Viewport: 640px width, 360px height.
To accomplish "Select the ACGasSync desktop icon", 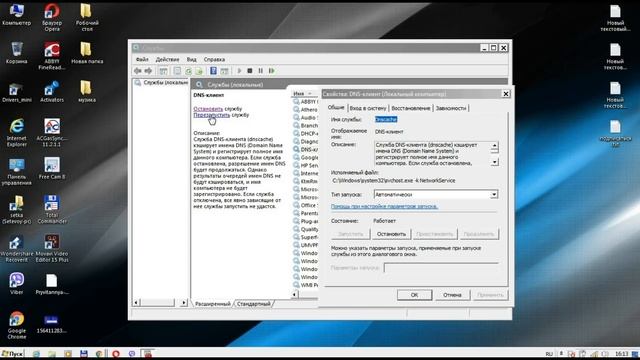I will [52, 133].
